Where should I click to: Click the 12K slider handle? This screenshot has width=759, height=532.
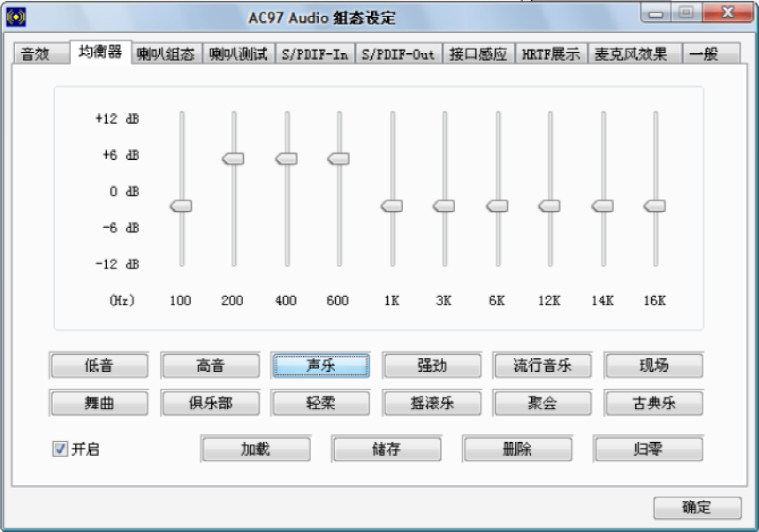point(550,206)
